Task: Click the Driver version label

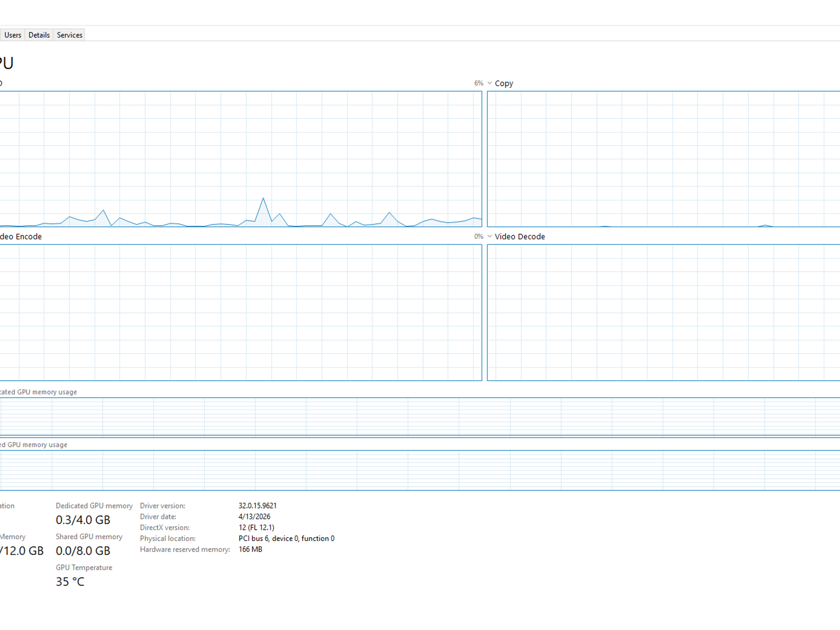Action: coord(162,506)
